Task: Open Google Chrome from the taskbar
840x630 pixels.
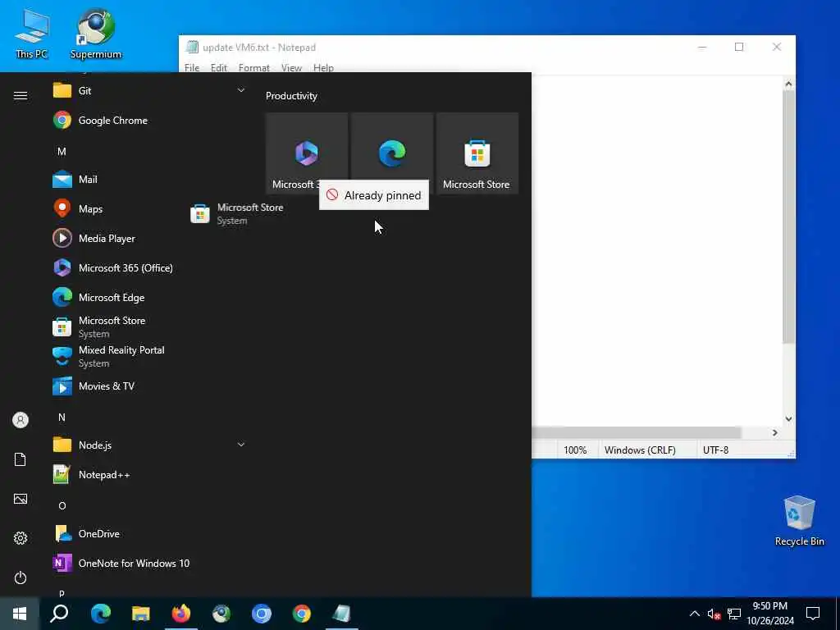Action: (x=302, y=614)
